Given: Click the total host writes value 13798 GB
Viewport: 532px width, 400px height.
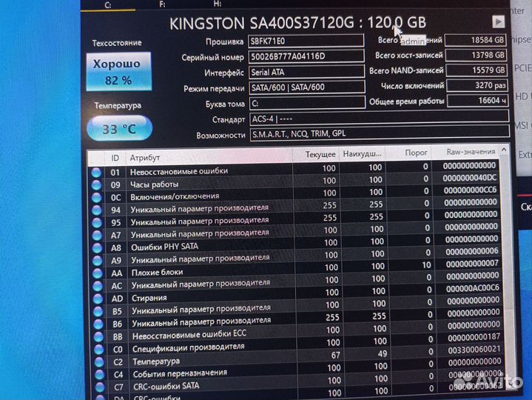Looking at the screenshot, I should (x=476, y=55).
